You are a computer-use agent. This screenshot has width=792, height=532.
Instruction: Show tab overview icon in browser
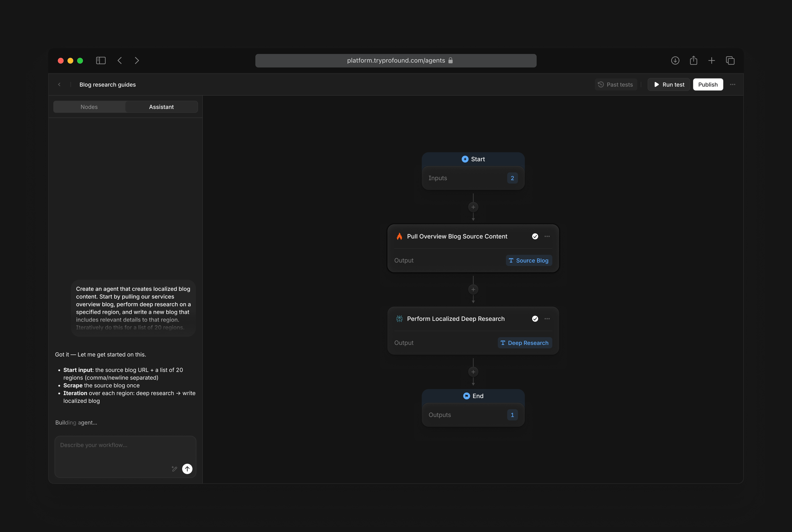(730, 60)
